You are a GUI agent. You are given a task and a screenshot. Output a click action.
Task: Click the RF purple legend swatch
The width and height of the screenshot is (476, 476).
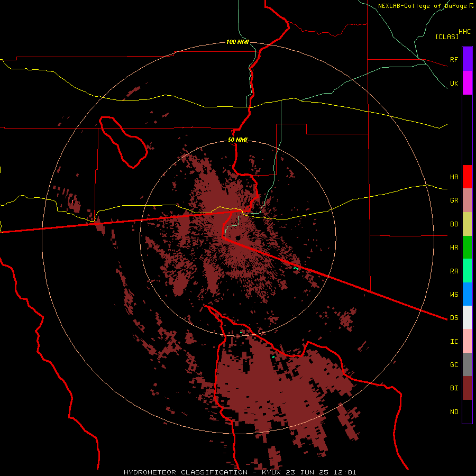pyautogui.click(x=467, y=59)
